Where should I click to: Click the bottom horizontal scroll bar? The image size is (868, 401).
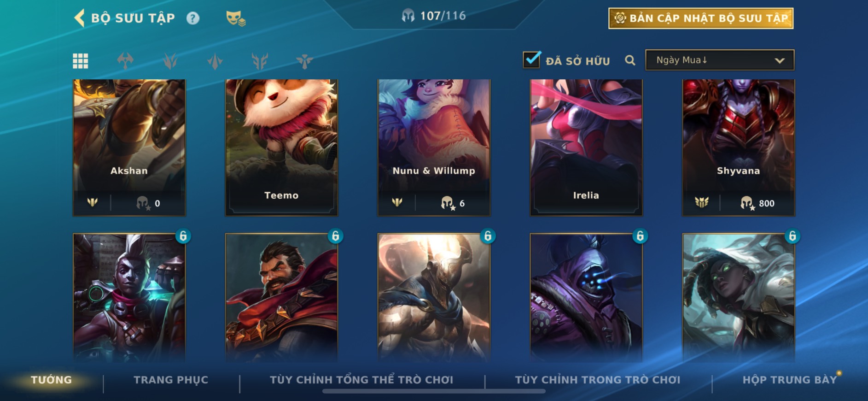pos(434,391)
